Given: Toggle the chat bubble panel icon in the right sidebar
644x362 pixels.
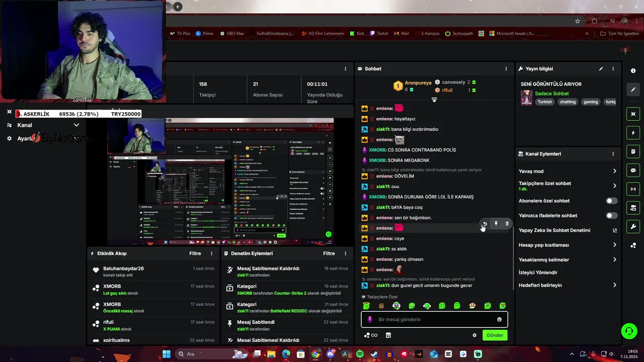Looking at the screenshot, I should [633, 170].
